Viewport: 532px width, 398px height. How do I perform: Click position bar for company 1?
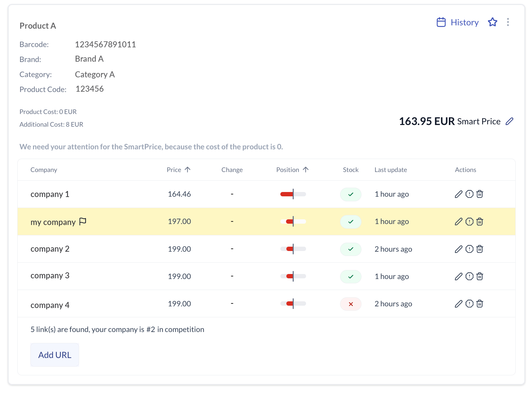pyautogui.click(x=293, y=194)
